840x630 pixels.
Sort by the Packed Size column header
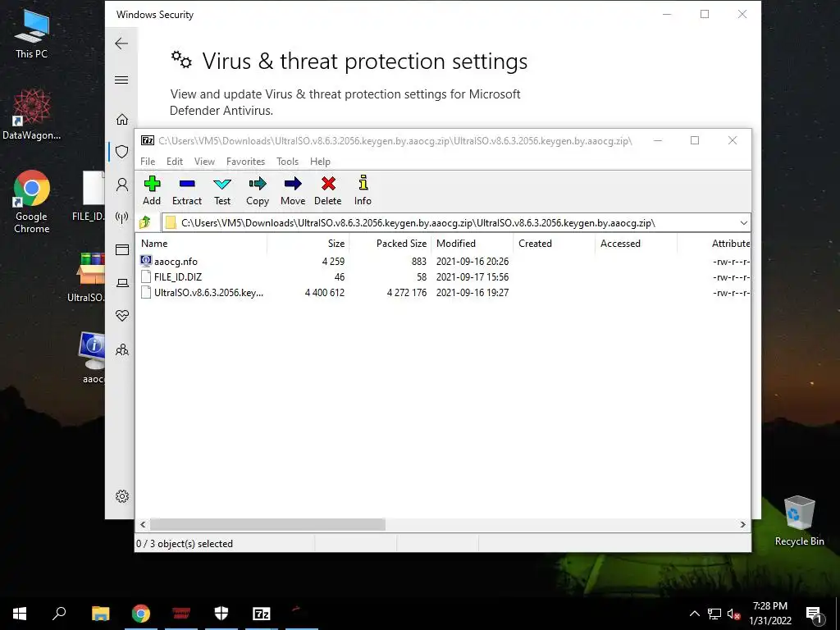click(390, 243)
